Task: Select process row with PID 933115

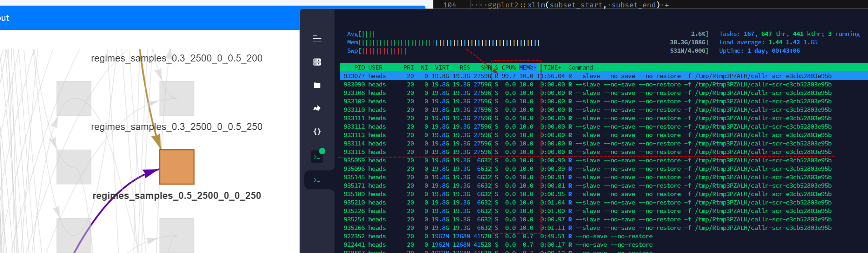Action: coord(604,152)
